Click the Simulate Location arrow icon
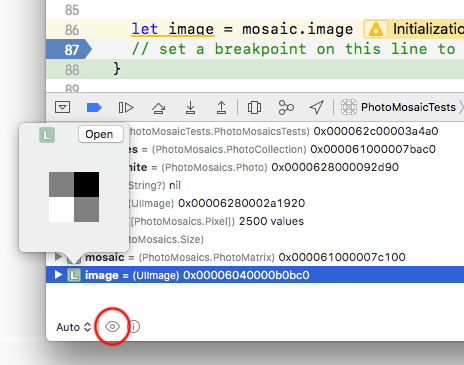Image resolution: width=464 pixels, height=365 pixels. pyautogui.click(x=316, y=107)
